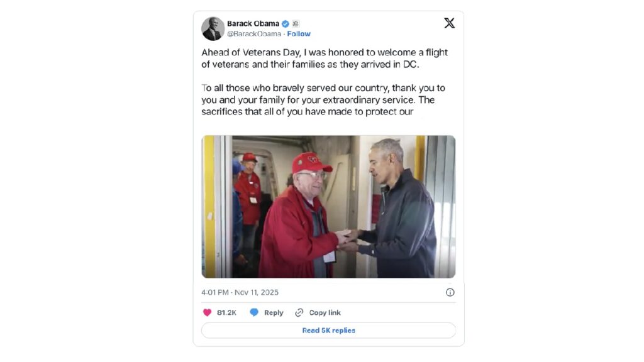This screenshot has width=644, height=362.
Task: Follow the Barack Obama account
Action: coord(299,34)
